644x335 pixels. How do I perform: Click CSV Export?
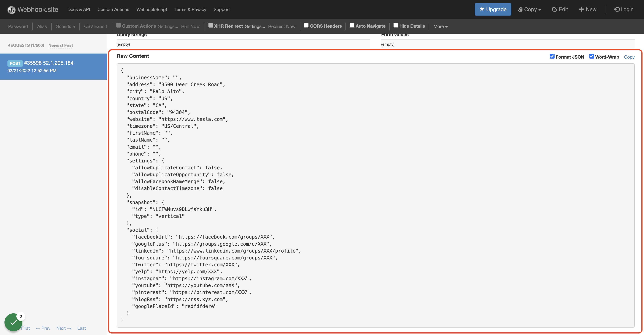pyautogui.click(x=96, y=26)
